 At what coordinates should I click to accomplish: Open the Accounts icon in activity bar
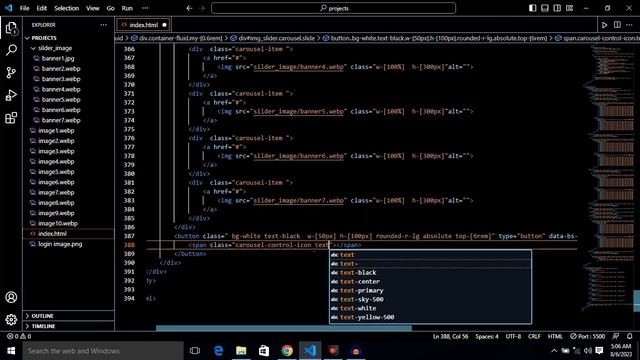coord(11,297)
